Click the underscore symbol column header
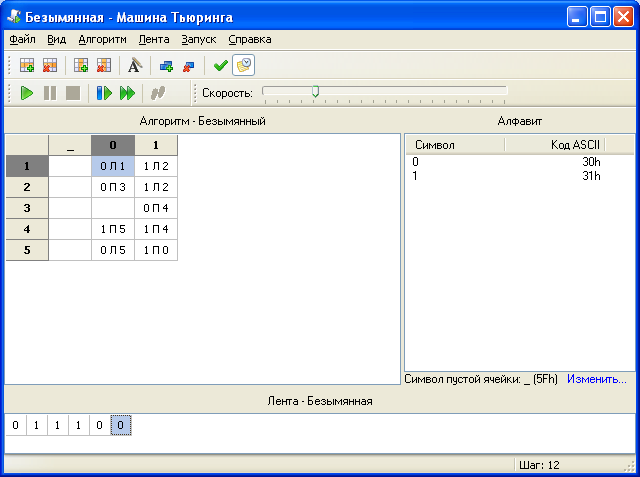Image resolution: width=640 pixels, height=477 pixels. 70,145
